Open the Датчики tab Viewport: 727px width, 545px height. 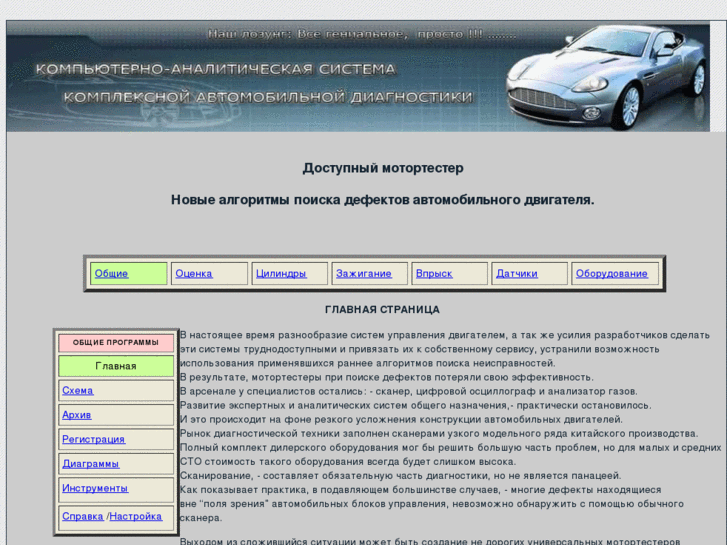[517, 274]
